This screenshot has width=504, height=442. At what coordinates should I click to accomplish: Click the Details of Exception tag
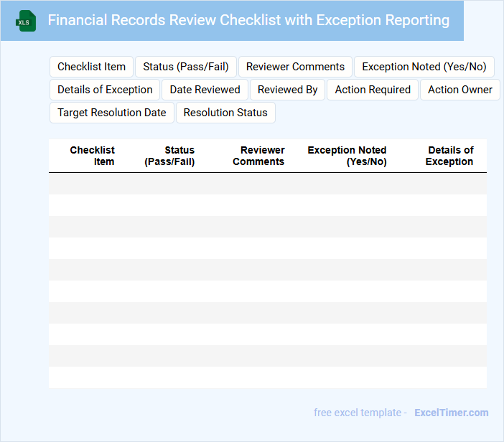pyautogui.click(x=105, y=90)
